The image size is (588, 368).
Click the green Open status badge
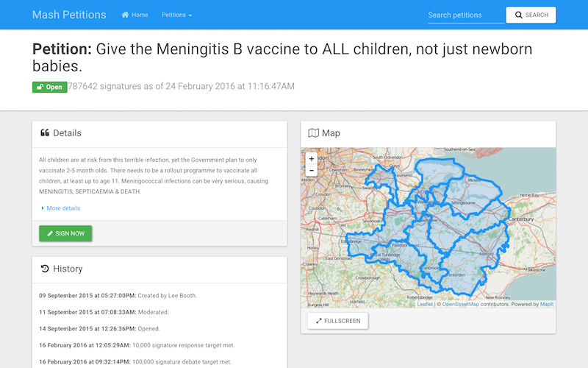point(49,87)
